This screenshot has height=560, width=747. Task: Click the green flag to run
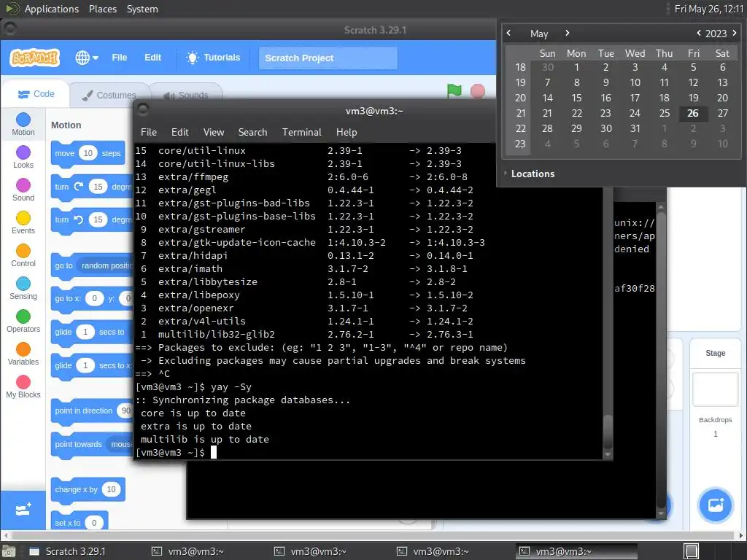pos(454,90)
